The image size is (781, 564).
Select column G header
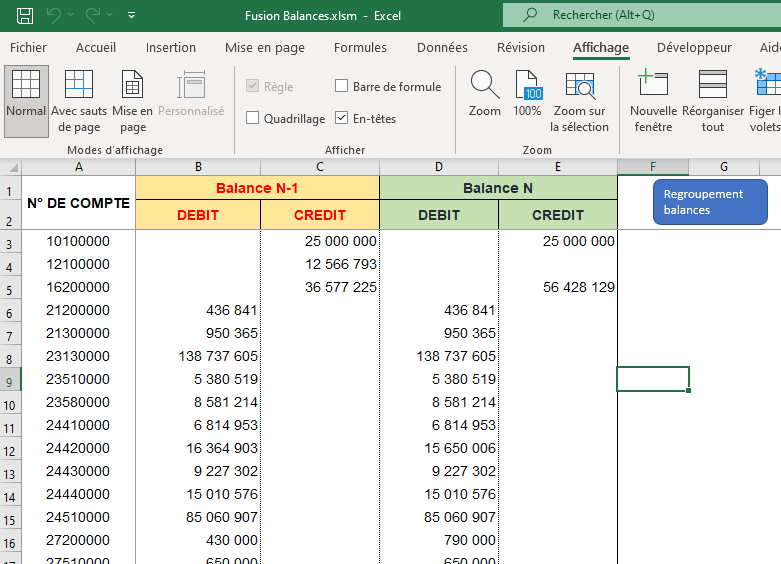point(724,167)
